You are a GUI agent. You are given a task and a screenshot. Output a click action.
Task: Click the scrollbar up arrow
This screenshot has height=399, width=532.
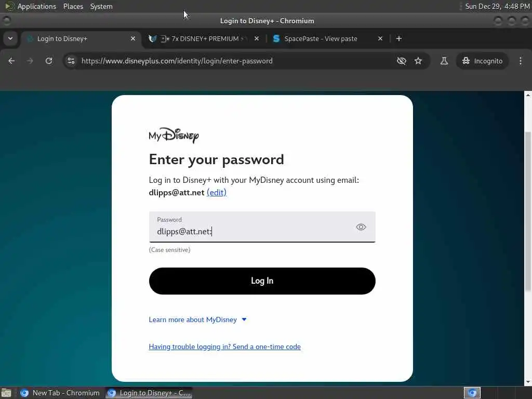[x=528, y=95]
